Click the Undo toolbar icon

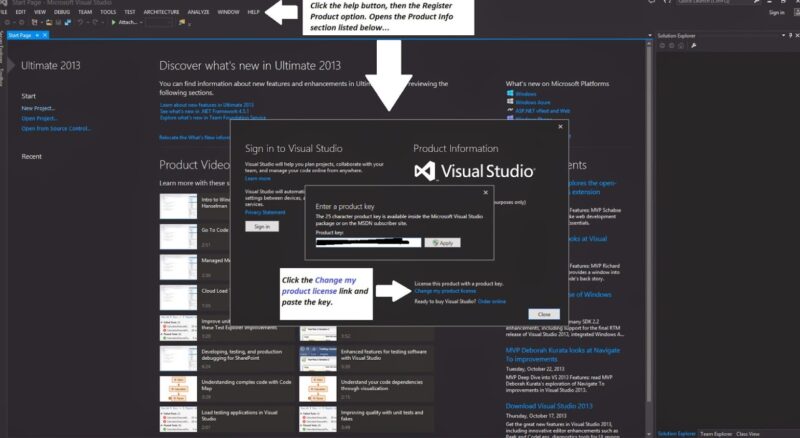80,22
